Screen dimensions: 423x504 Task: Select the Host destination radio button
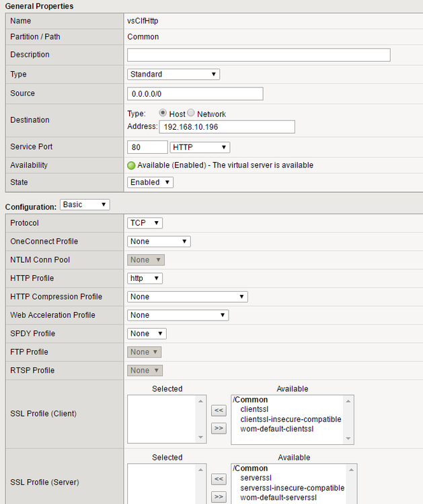pyautogui.click(x=163, y=114)
